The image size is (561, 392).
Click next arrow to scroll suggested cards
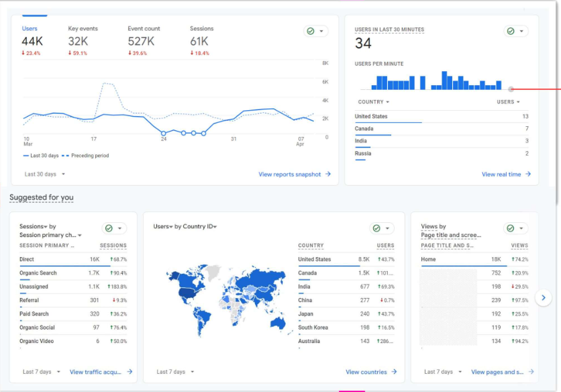tap(544, 297)
